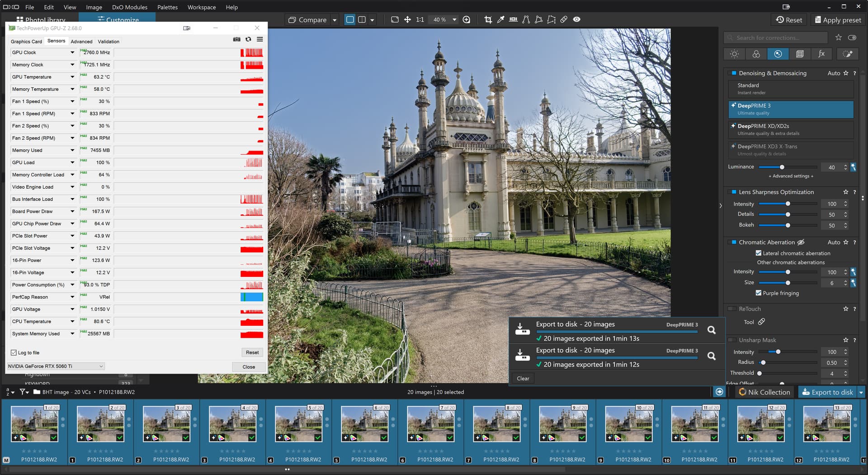The image size is (868, 475).
Task: Expand the Export to disk arrow menu
Action: coord(861,392)
